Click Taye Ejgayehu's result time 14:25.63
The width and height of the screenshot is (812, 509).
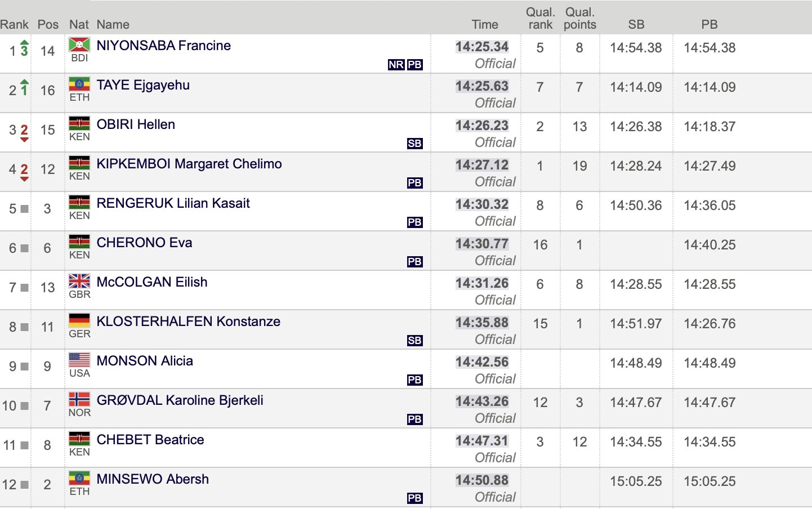pos(481,86)
